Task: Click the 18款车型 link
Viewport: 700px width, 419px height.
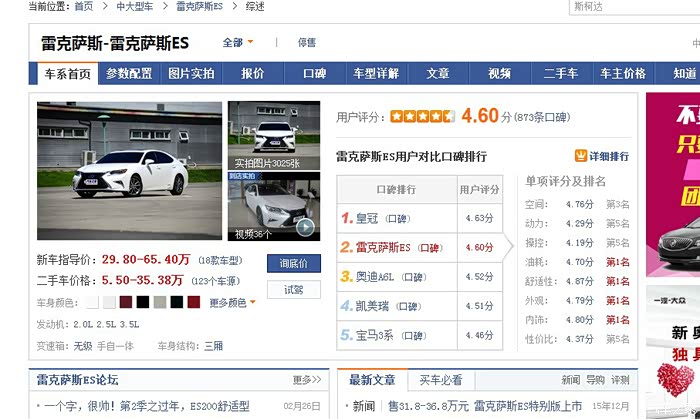Action: click(220, 260)
